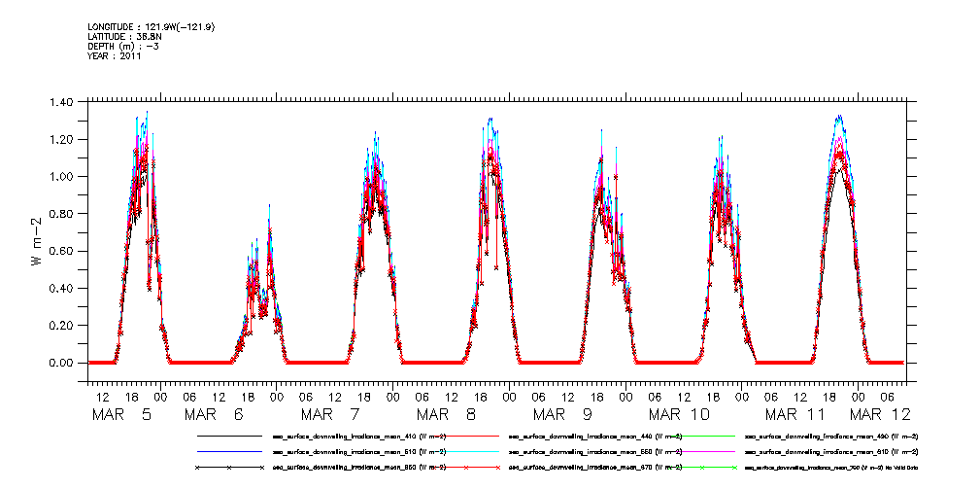Click the MAR 7 date label

330,415
